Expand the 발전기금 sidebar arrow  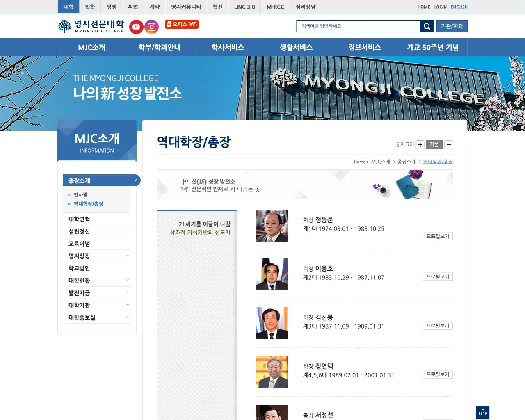click(128, 292)
